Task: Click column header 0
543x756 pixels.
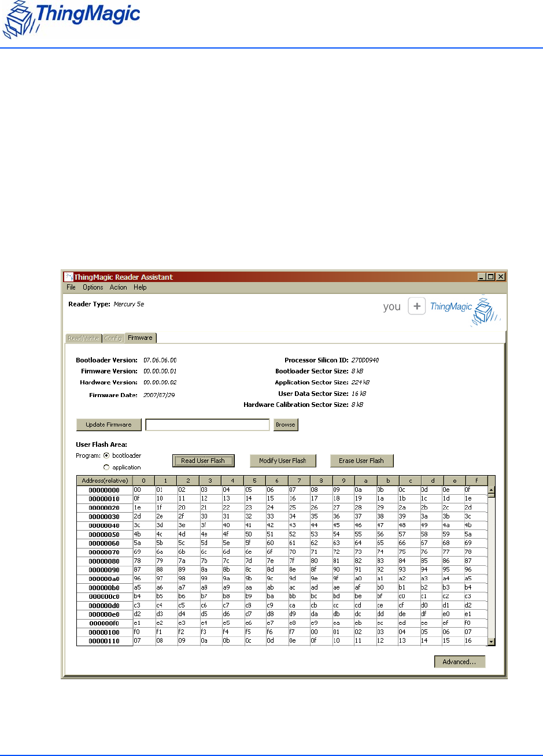Action: [144, 481]
